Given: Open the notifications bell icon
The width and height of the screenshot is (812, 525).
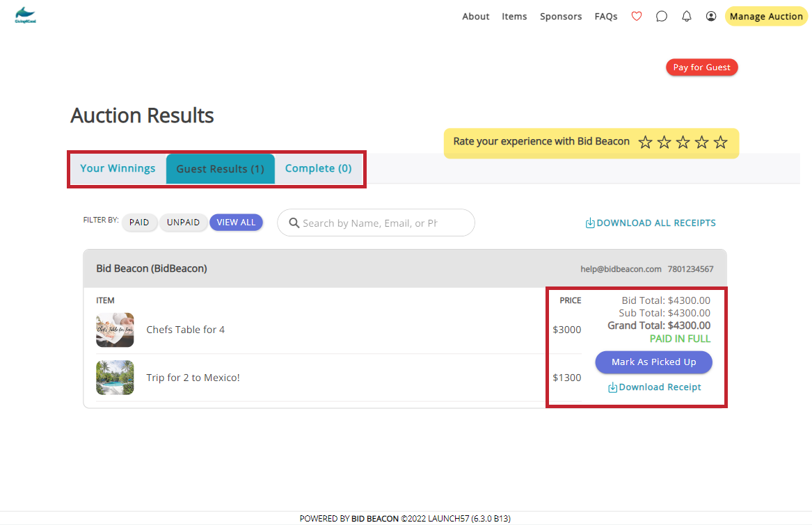Looking at the screenshot, I should point(686,16).
